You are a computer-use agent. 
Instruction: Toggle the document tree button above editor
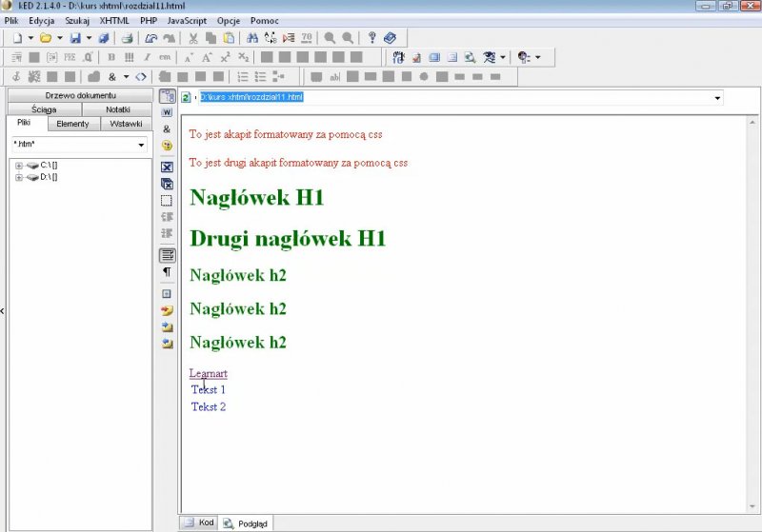167,96
